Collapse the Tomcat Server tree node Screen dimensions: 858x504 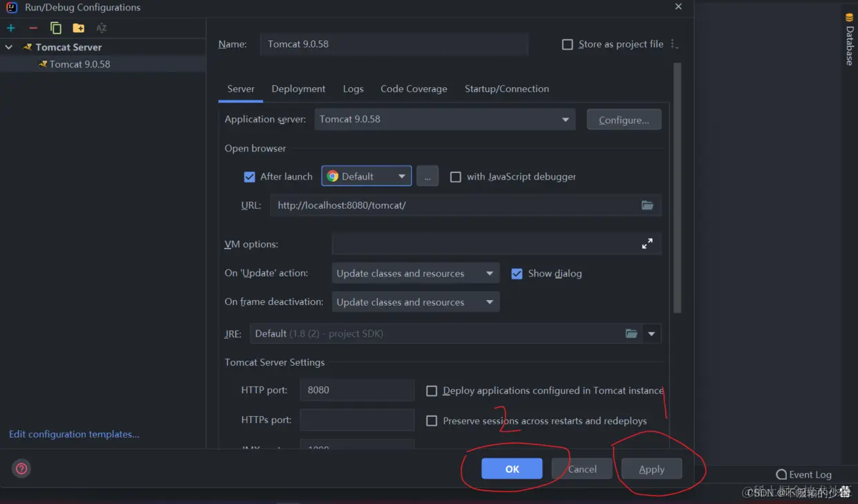click(x=9, y=47)
